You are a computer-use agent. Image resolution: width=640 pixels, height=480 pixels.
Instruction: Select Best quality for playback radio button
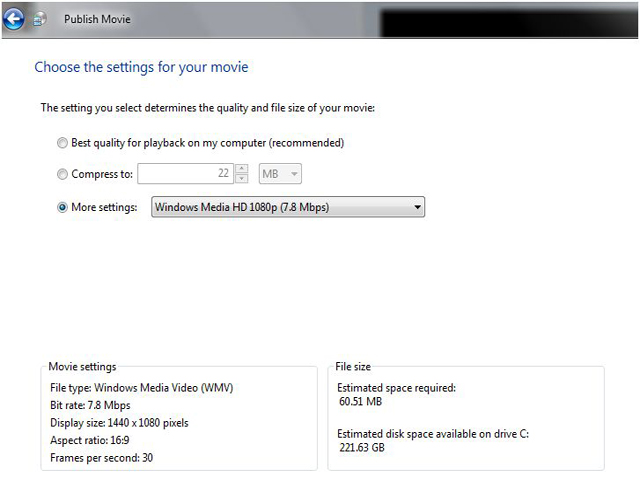(x=62, y=143)
